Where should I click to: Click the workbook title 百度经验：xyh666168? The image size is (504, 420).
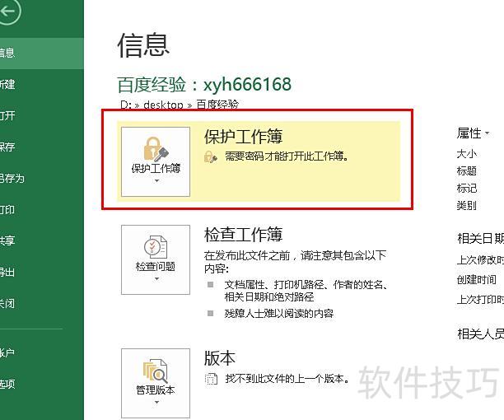point(204,85)
